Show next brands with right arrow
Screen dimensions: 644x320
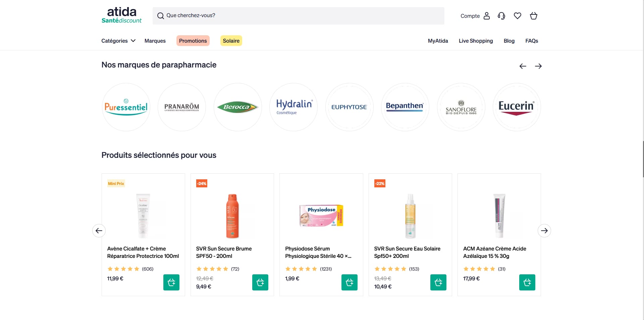coord(538,66)
